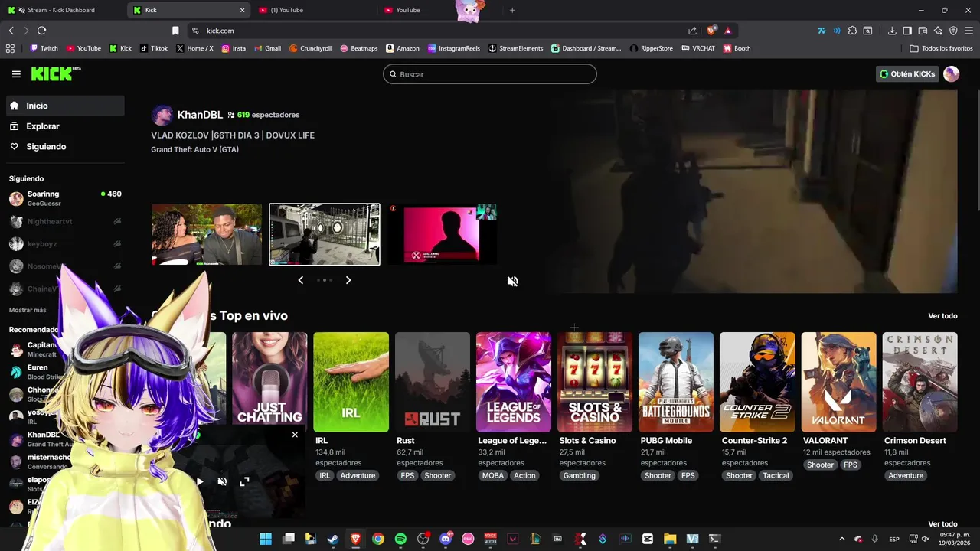Show hidden system tray icons
The image size is (980, 551).
click(842, 539)
